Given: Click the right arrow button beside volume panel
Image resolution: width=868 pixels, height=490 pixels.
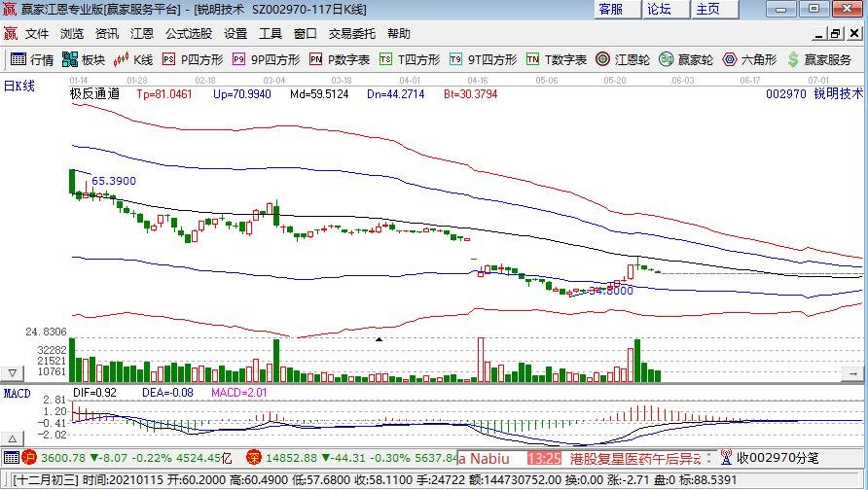Looking at the screenshot, I should point(853,373).
